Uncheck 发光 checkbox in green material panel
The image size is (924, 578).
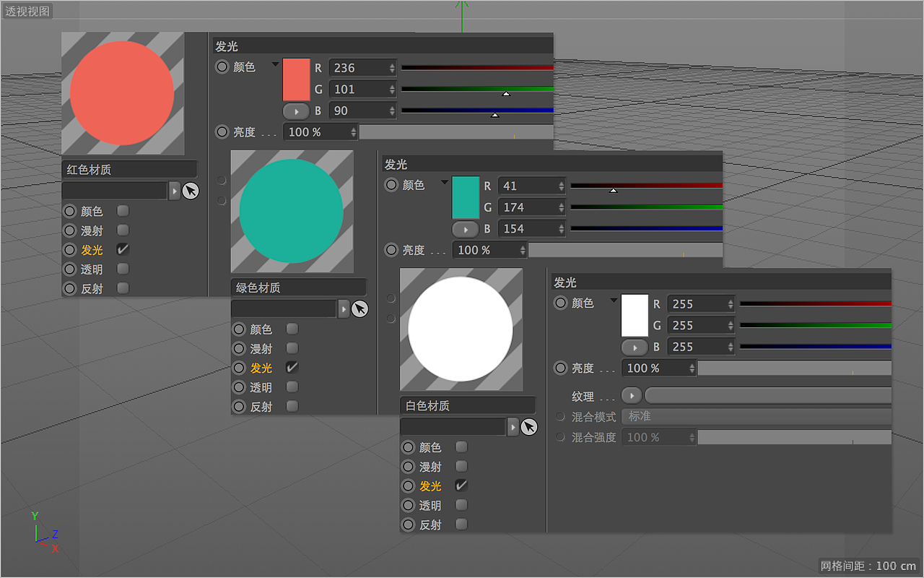click(292, 367)
